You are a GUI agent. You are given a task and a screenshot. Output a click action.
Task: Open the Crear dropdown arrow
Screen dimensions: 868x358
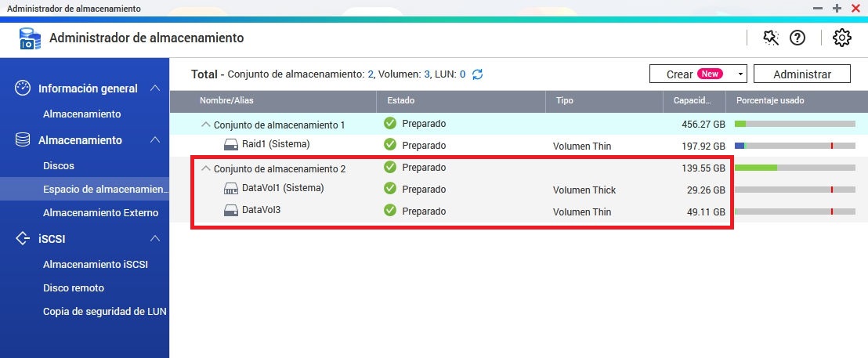740,74
